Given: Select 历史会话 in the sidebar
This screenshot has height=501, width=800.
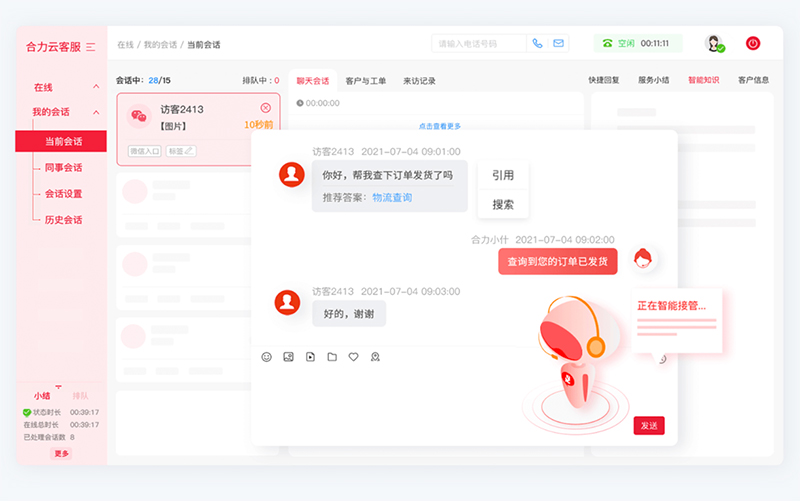Looking at the screenshot, I should (x=63, y=220).
